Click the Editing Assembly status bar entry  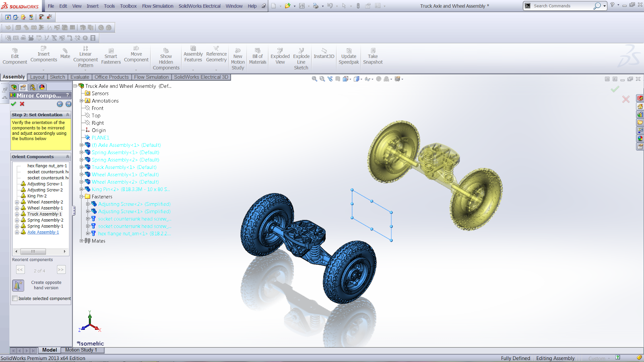point(555,358)
